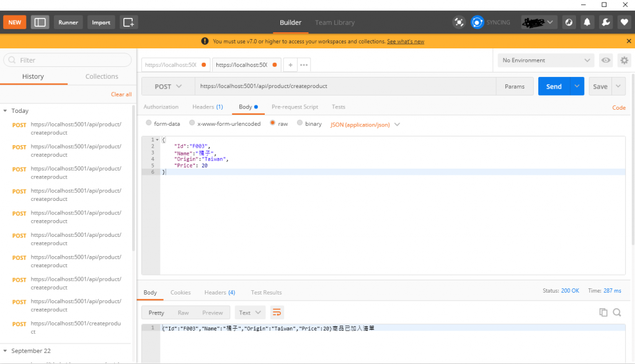Select the binary radio button

(x=300, y=123)
